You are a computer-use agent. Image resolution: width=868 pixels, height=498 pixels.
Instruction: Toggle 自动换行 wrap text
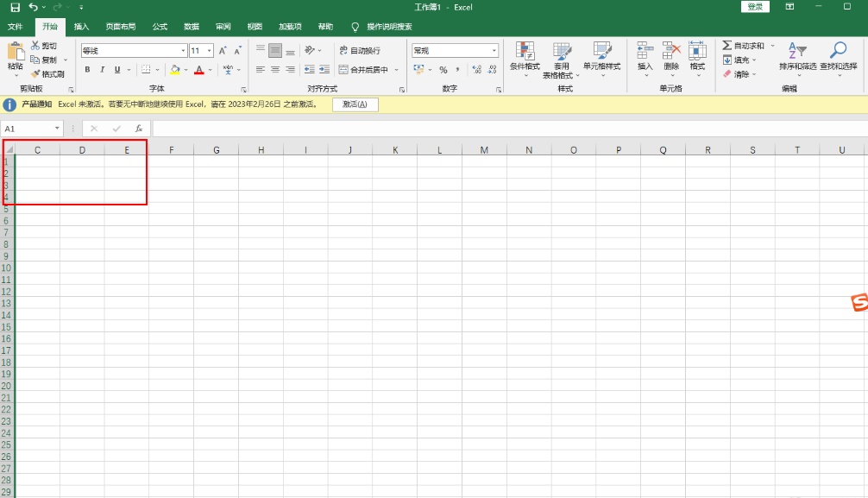tap(360, 51)
